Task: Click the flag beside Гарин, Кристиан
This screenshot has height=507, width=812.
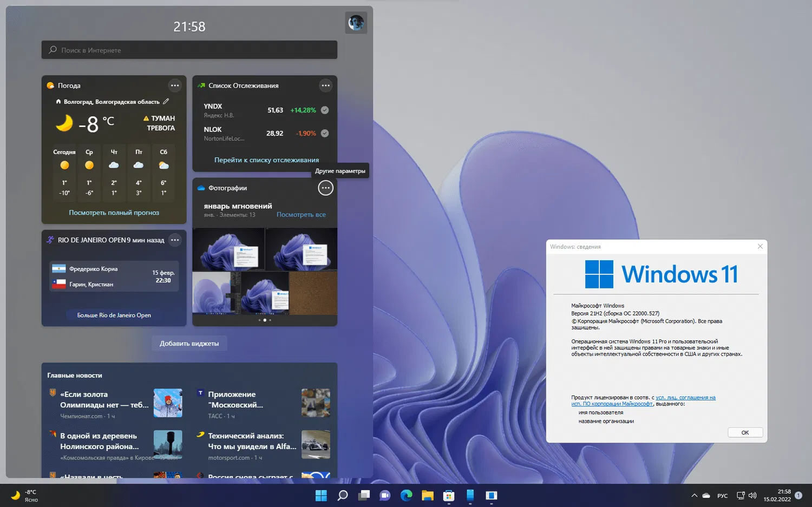Action: pyautogui.click(x=58, y=284)
